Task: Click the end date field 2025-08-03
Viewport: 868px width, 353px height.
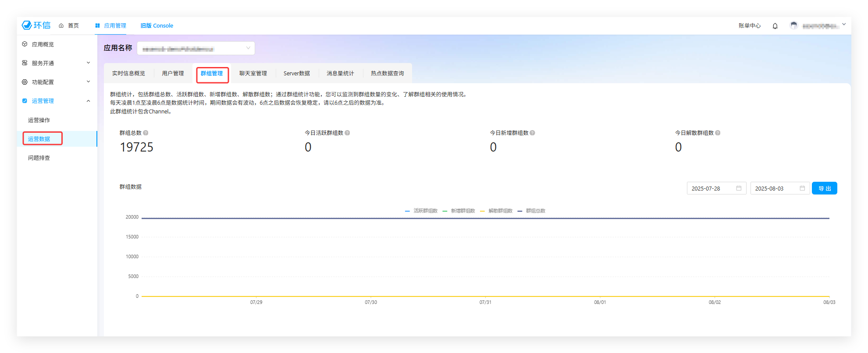Action: pyautogui.click(x=775, y=188)
